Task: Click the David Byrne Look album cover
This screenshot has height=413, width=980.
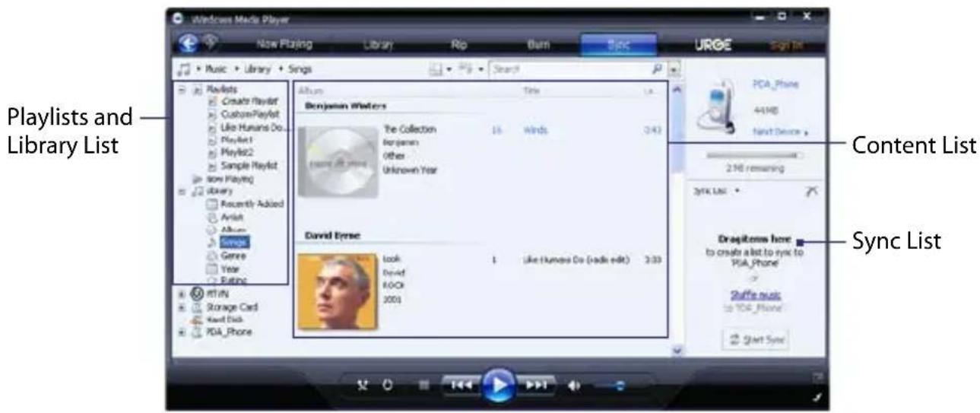Action: pyautogui.click(x=337, y=292)
